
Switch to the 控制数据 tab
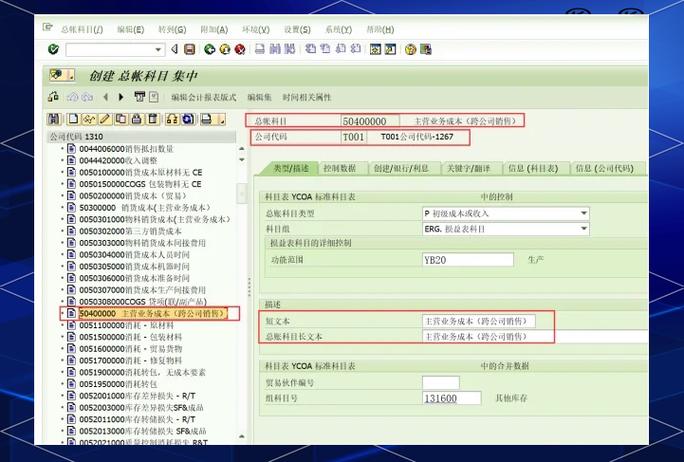(x=340, y=168)
